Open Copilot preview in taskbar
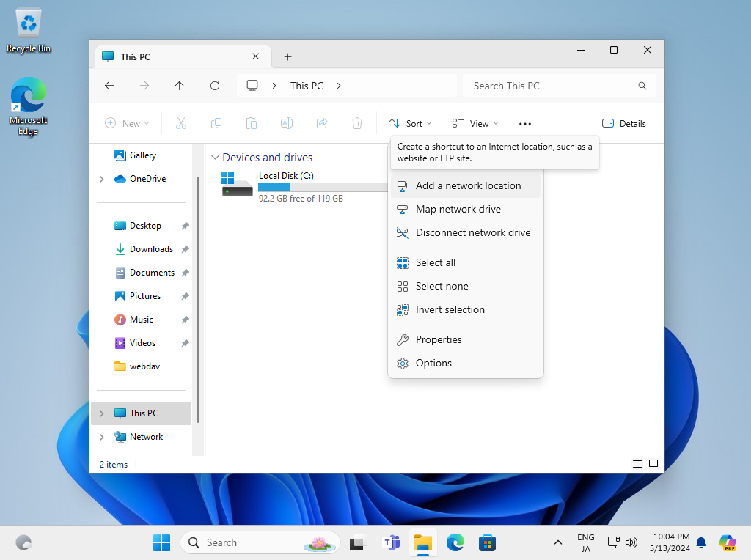The height and width of the screenshot is (560, 751). [728, 542]
